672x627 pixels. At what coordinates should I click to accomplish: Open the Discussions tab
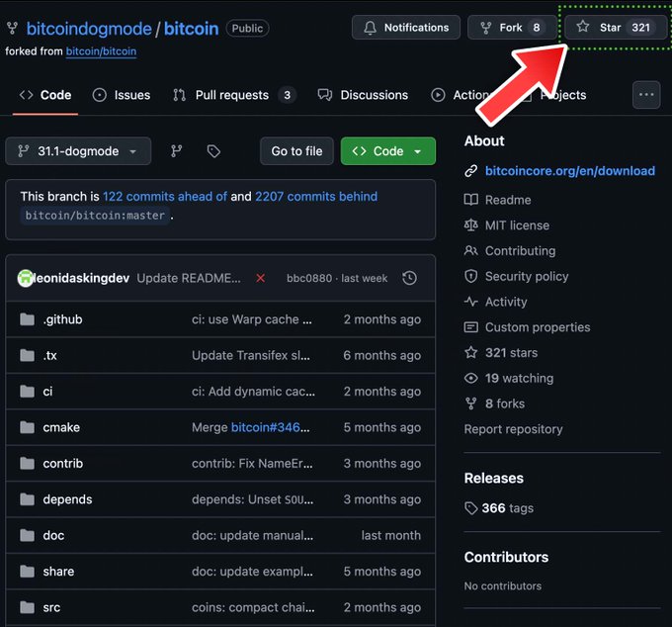click(363, 95)
